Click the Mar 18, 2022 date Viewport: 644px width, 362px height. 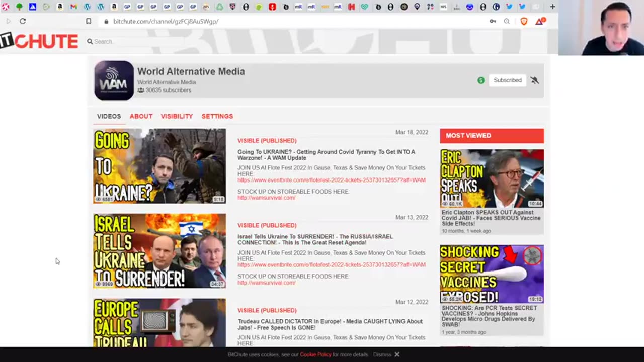(x=412, y=132)
